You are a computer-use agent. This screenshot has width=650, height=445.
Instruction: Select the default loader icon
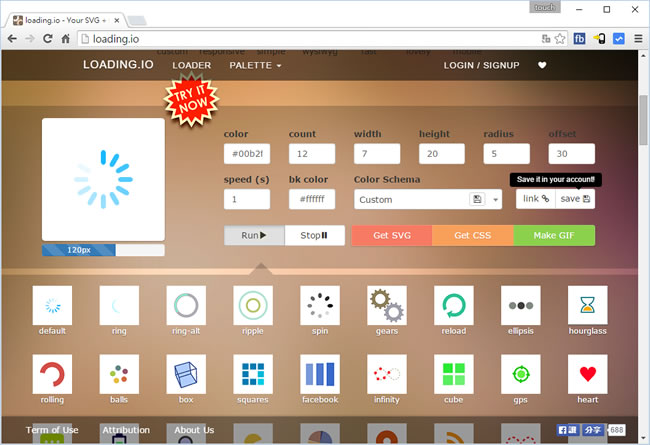[52, 305]
